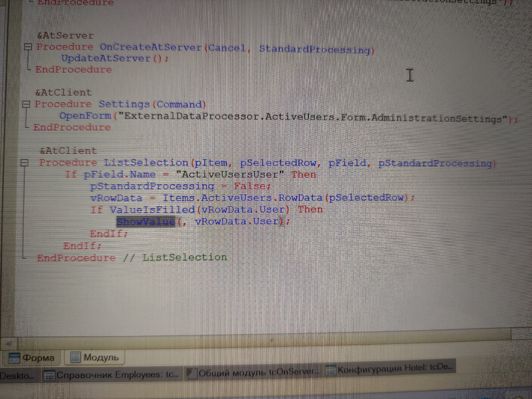
Task: Click the outer EndIf; before EndProcedure
Action: [82, 245]
